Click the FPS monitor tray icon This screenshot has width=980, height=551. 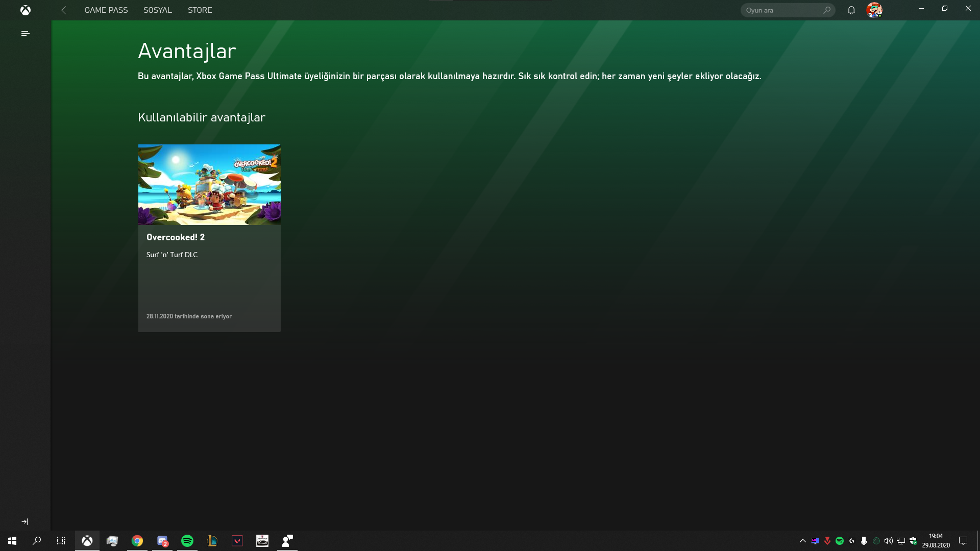(815, 541)
